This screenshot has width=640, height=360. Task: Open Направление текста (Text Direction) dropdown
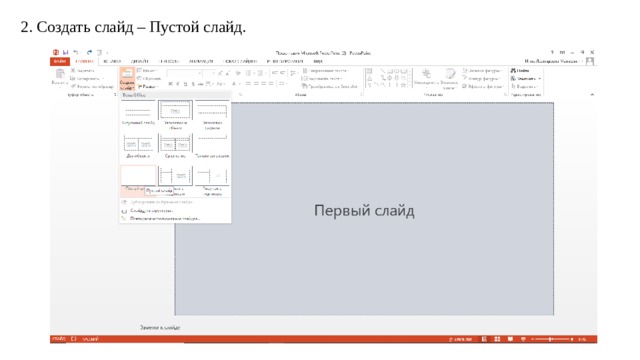point(326,71)
